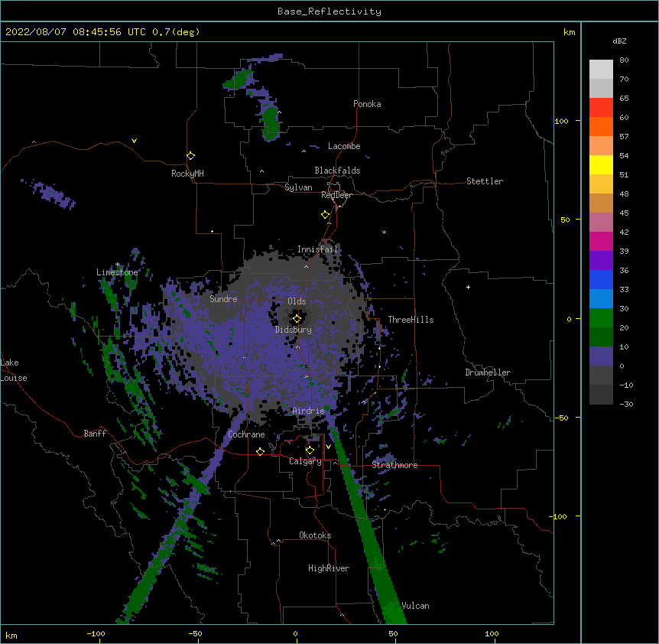Pick the bright green 20-30 dBZ legend swatch

[601, 318]
